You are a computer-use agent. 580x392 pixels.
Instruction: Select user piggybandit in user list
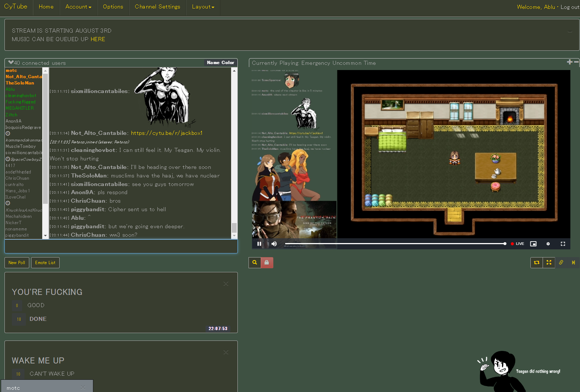[x=17, y=235]
